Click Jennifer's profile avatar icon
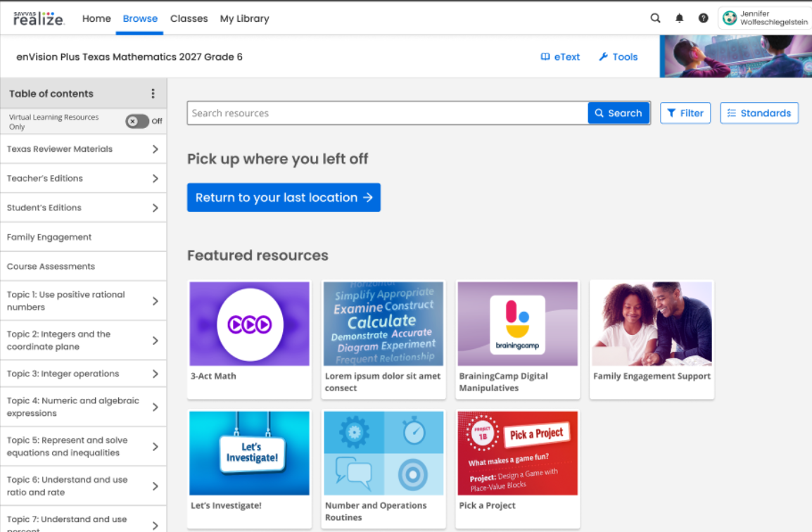This screenshot has width=812, height=532. coord(730,18)
